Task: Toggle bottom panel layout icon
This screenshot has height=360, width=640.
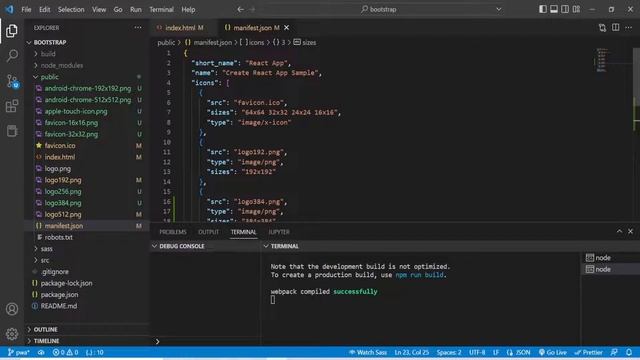Action: 553,9
